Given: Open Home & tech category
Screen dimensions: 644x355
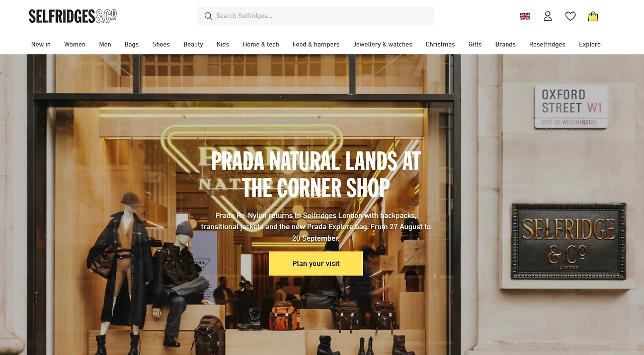Looking at the screenshot, I should (x=261, y=44).
